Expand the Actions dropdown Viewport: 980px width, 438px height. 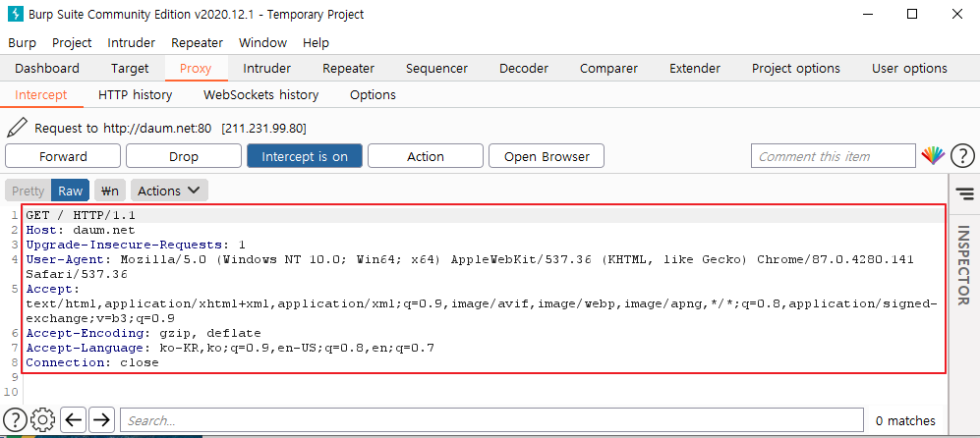click(x=169, y=191)
